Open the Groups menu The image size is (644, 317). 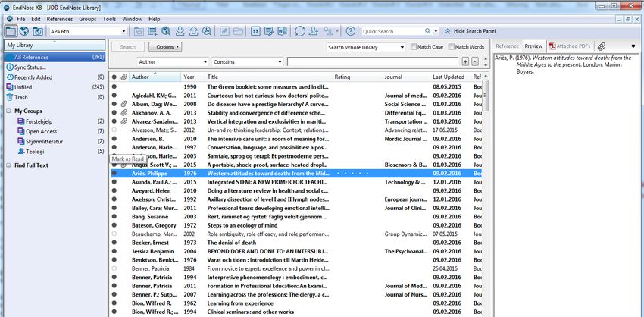(87, 19)
